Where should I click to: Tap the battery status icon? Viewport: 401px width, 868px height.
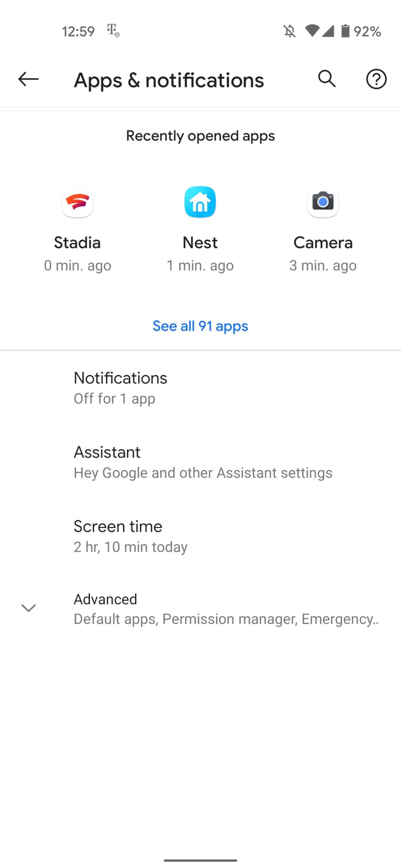pyautogui.click(x=345, y=31)
